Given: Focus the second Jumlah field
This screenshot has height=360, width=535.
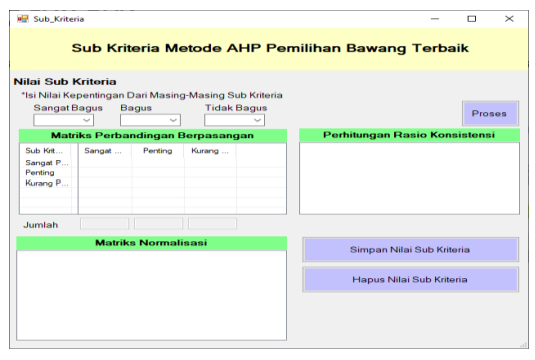Looking at the screenshot, I should [158, 224].
